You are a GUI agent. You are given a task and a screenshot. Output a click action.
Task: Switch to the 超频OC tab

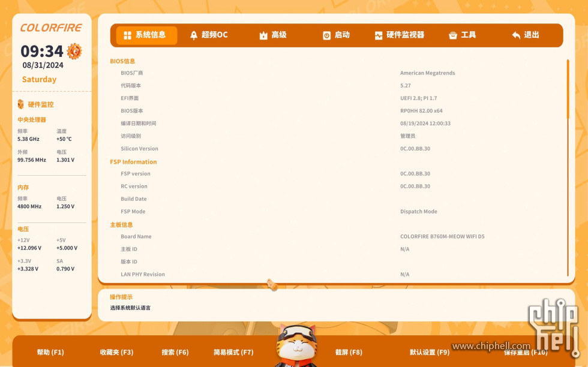click(209, 35)
